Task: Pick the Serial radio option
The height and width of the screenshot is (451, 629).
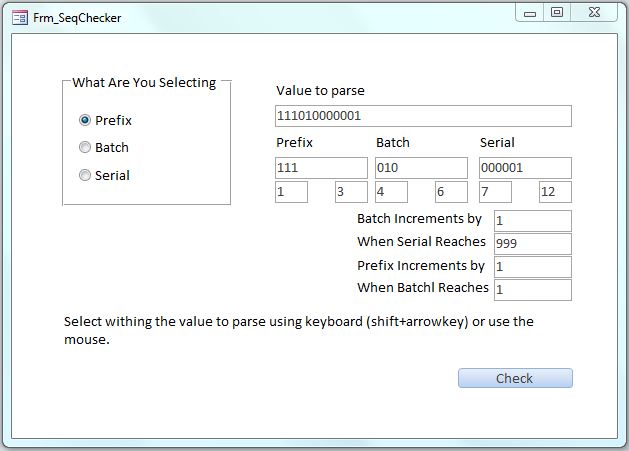Action: [x=85, y=175]
